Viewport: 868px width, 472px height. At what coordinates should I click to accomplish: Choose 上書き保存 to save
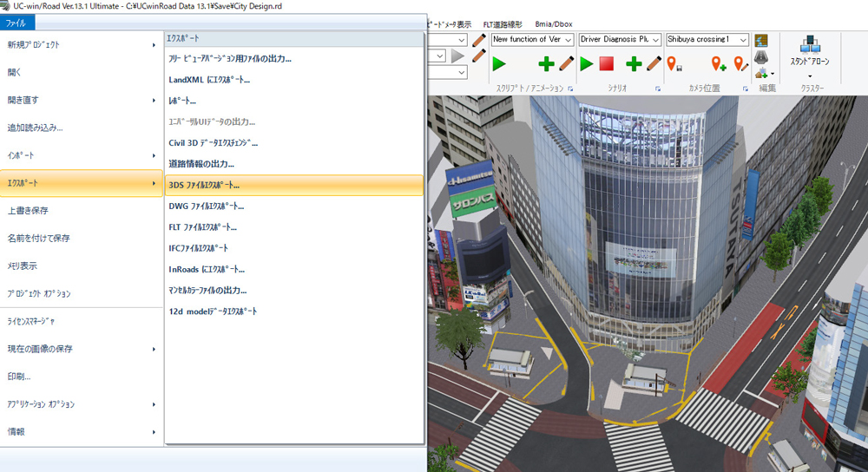[x=82, y=211]
